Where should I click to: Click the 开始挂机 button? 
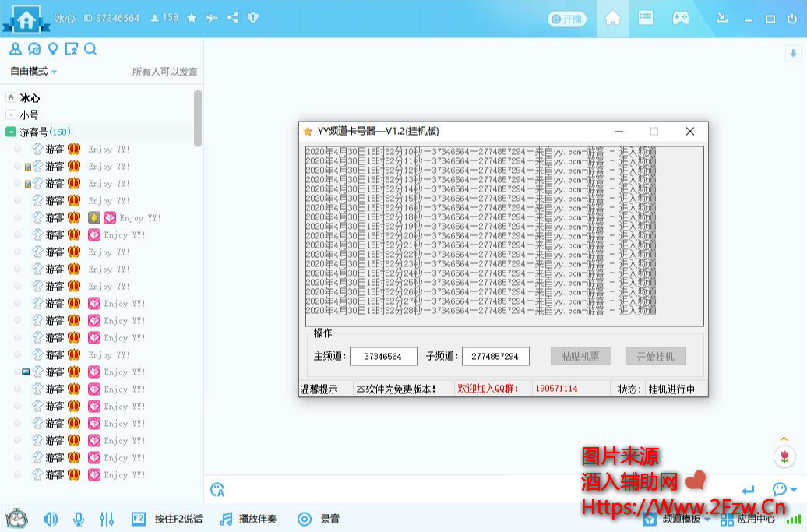click(x=656, y=356)
